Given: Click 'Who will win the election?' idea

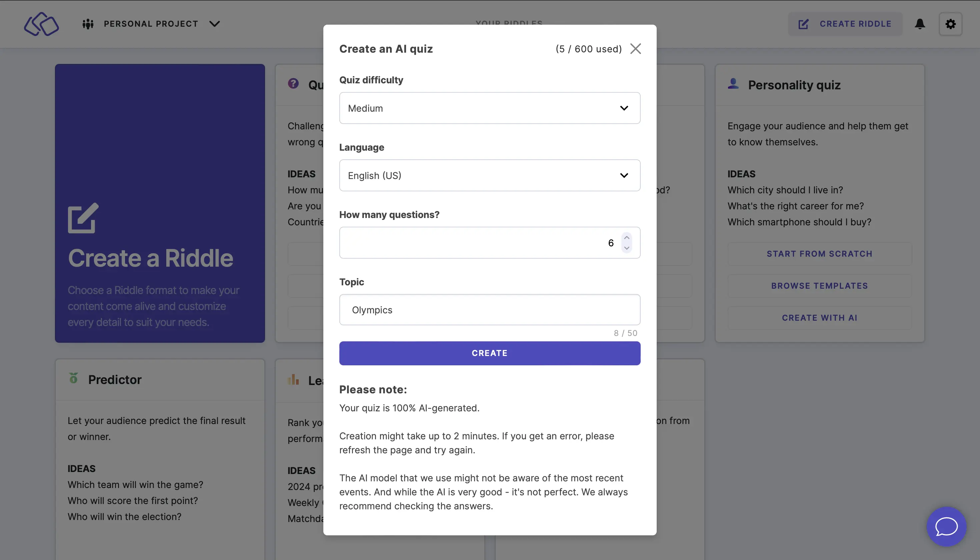Looking at the screenshot, I should tap(124, 517).
